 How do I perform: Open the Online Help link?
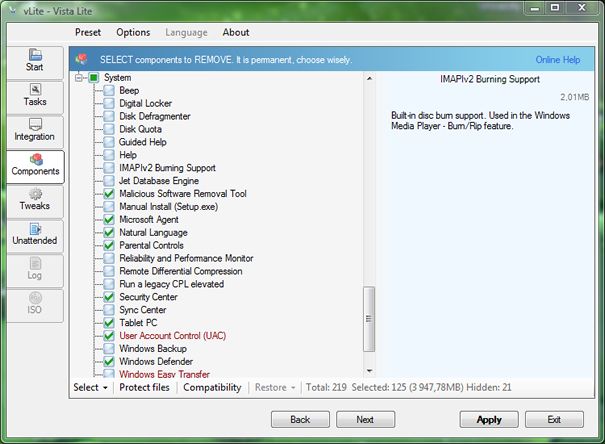558,60
